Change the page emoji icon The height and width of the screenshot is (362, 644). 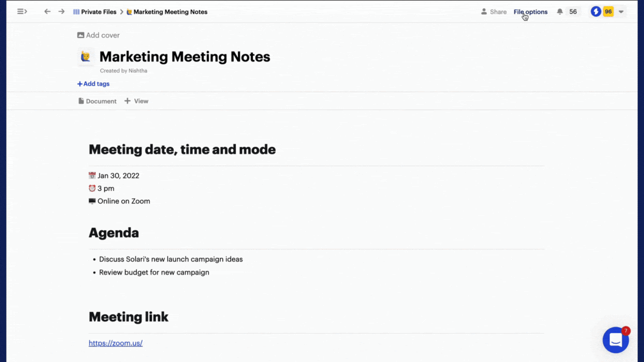85,57
